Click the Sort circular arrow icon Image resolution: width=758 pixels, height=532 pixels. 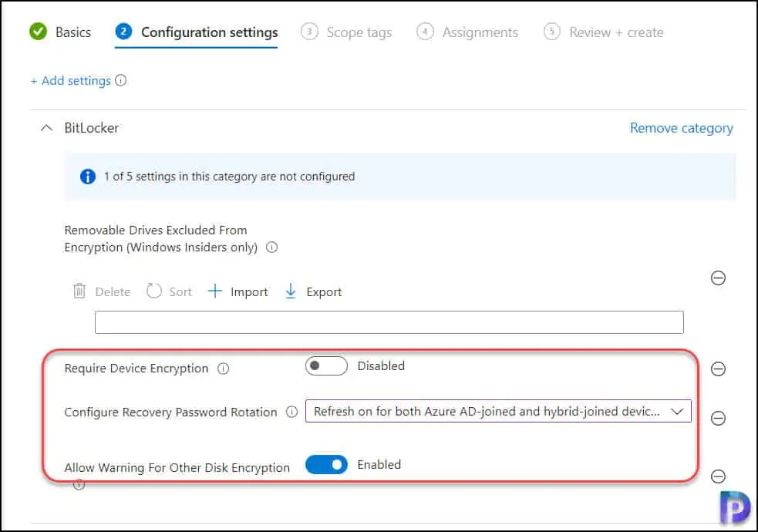tap(153, 291)
